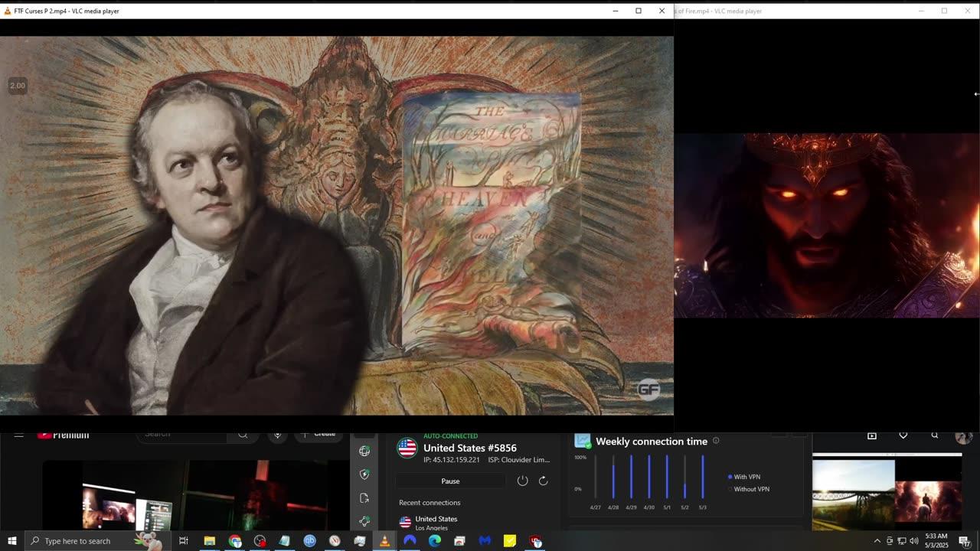Click the YouTube search field
This screenshot has height=551, width=980.
coord(184,435)
